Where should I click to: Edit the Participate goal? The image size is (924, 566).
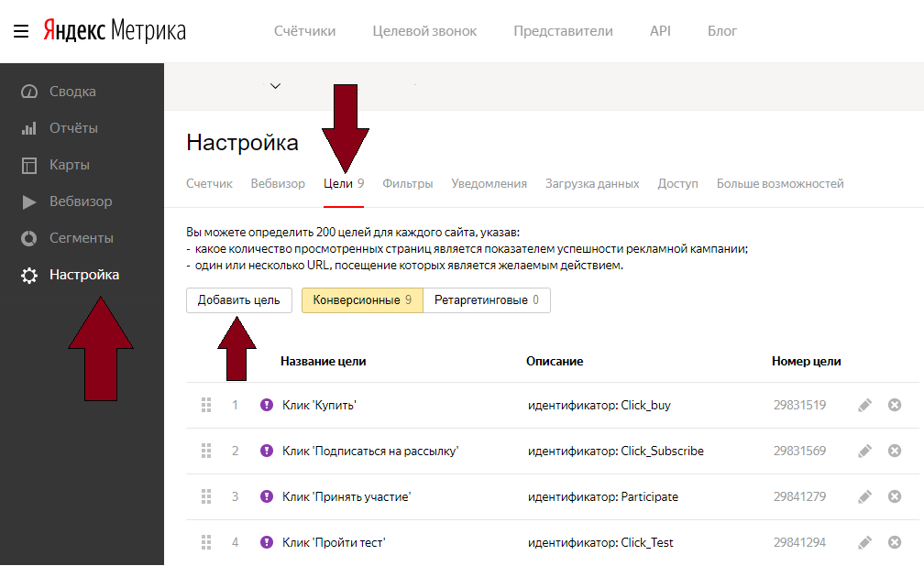(864, 497)
